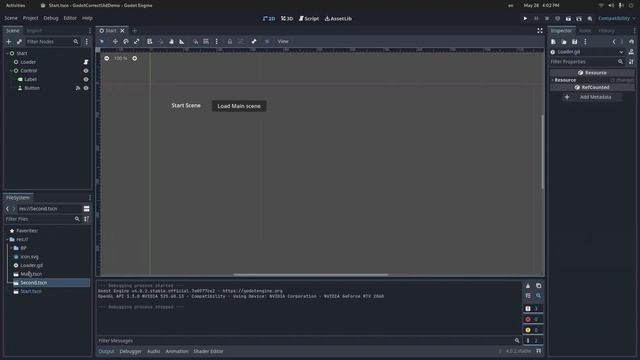The height and width of the screenshot is (360, 640).
Task: Toggle visibility of Button node
Action: 86,88
